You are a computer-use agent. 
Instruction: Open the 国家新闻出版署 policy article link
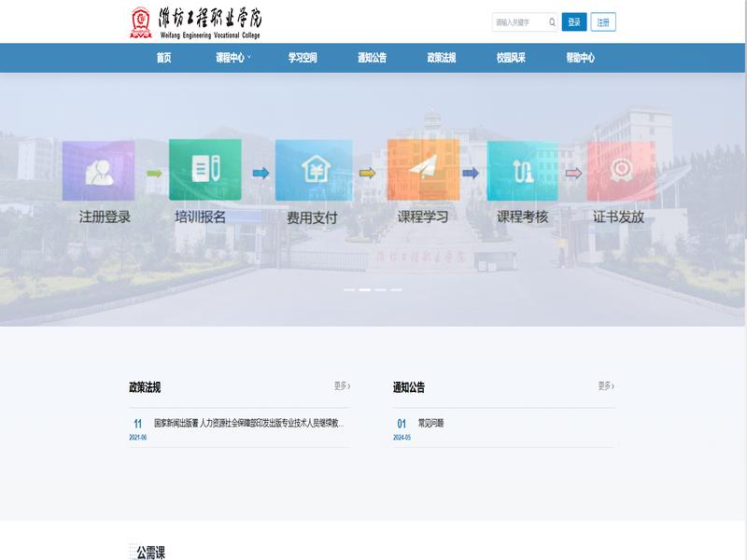click(x=248, y=424)
